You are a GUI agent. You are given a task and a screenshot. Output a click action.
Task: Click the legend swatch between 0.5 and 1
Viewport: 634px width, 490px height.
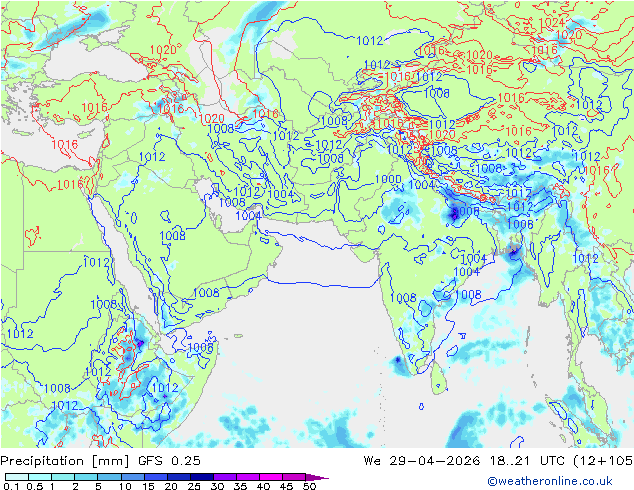tap(40, 477)
